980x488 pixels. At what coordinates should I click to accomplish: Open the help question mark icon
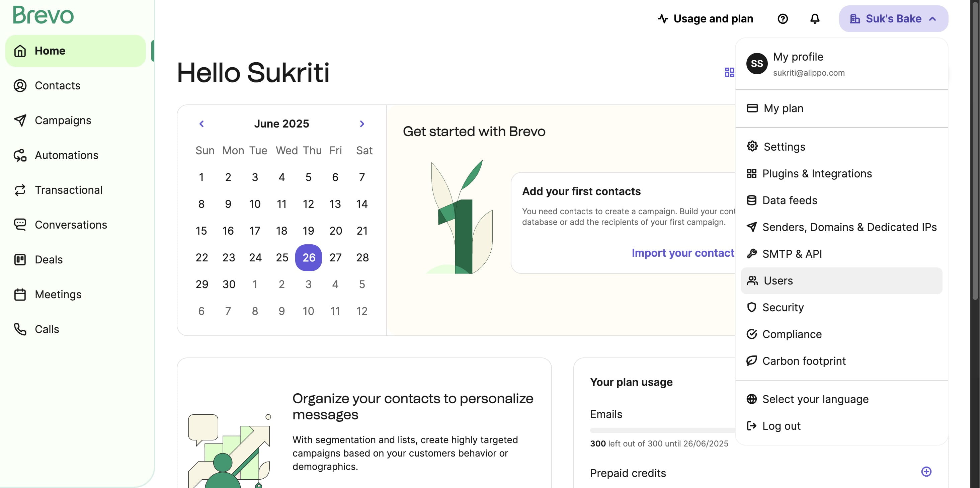[783, 19]
